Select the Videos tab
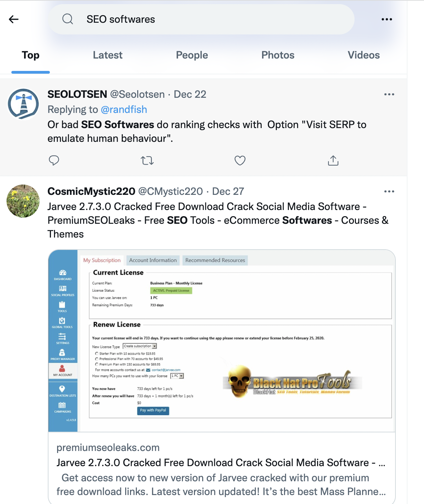This screenshot has height=504, width=424. coord(364,55)
